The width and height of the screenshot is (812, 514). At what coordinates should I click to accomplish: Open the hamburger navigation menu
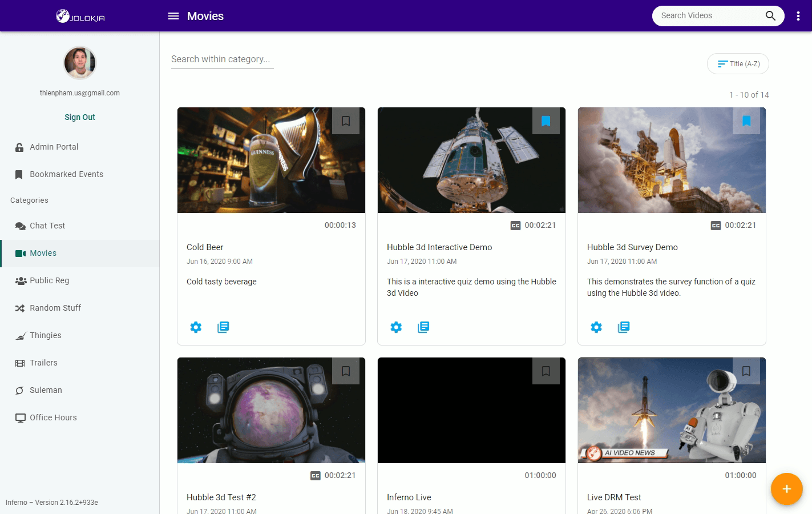(x=173, y=16)
